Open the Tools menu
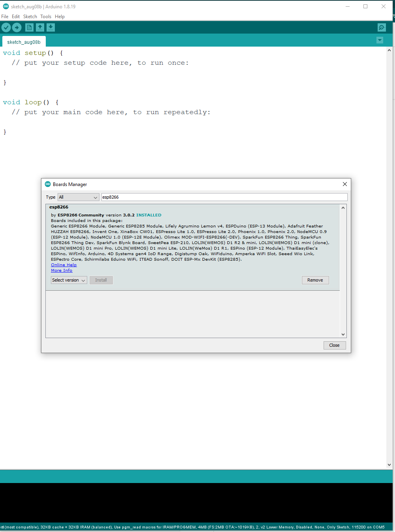 point(46,17)
